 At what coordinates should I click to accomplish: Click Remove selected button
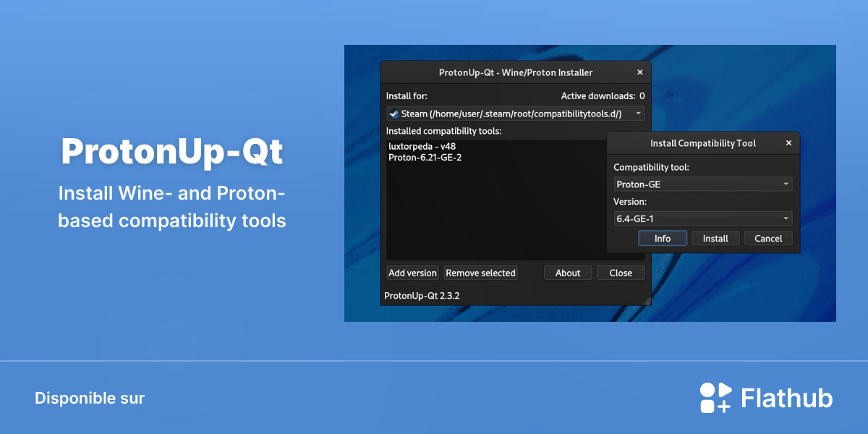tap(480, 273)
